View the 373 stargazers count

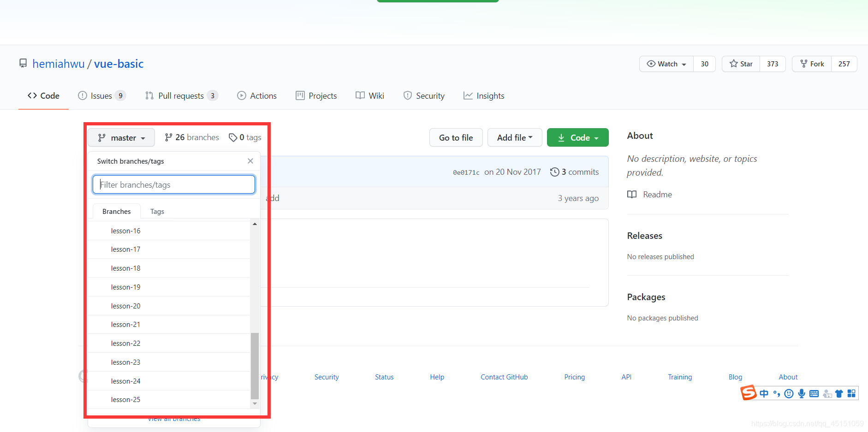point(773,64)
